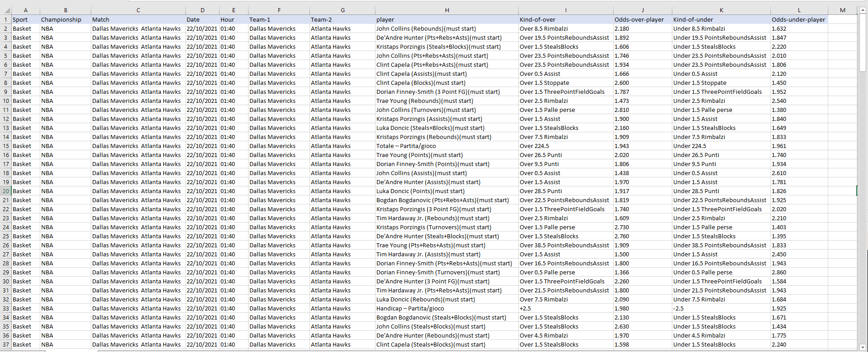Select row 20 header

point(6,191)
